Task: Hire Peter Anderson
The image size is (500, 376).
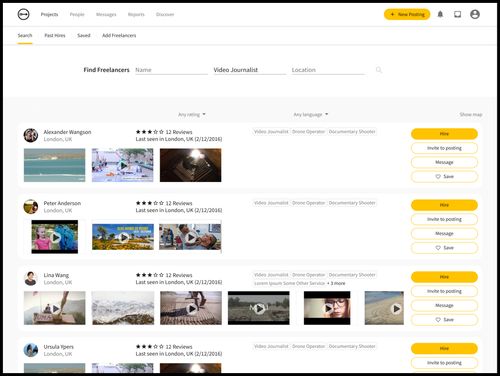Action: coord(444,205)
